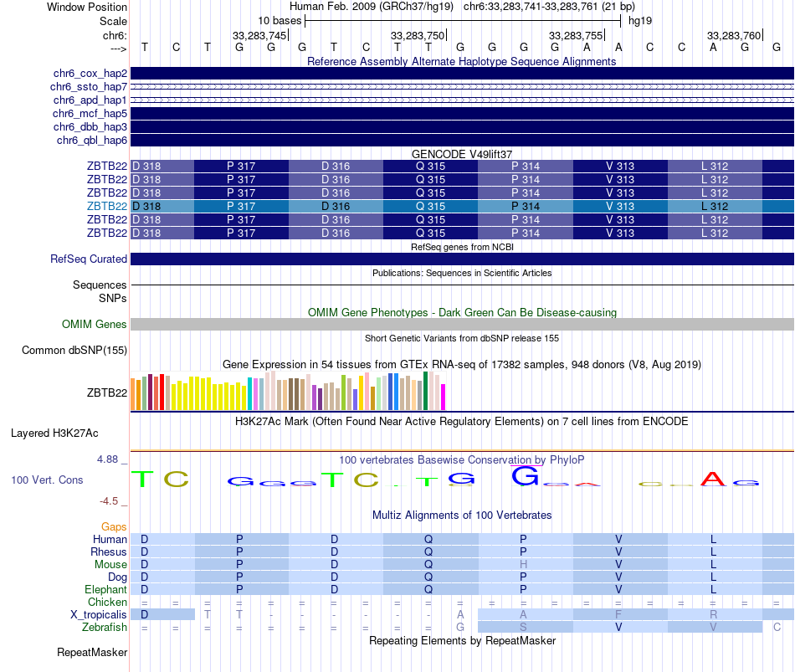Click the Mouse species label
The image size is (795, 672).
110,565
